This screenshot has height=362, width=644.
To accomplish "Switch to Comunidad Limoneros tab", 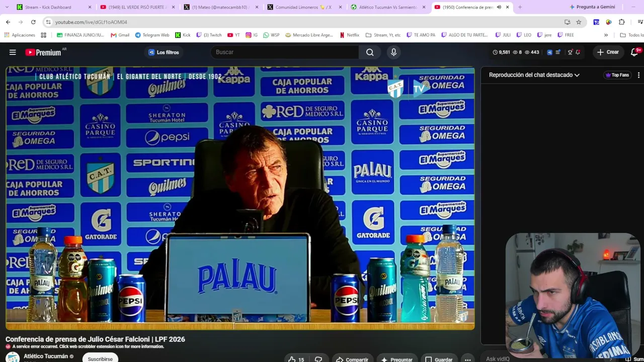I will [304, 7].
